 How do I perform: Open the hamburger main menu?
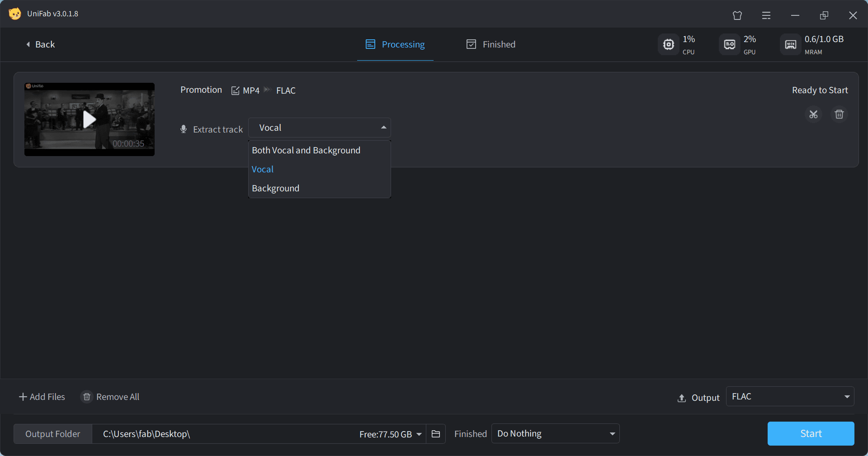[x=766, y=15]
